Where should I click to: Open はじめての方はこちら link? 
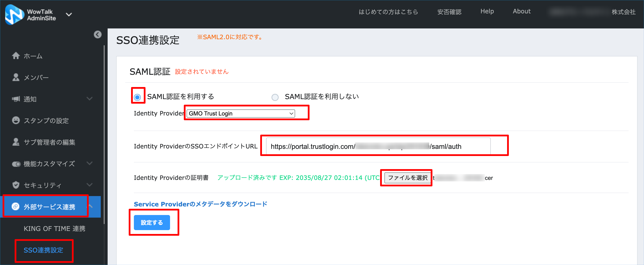(x=388, y=12)
